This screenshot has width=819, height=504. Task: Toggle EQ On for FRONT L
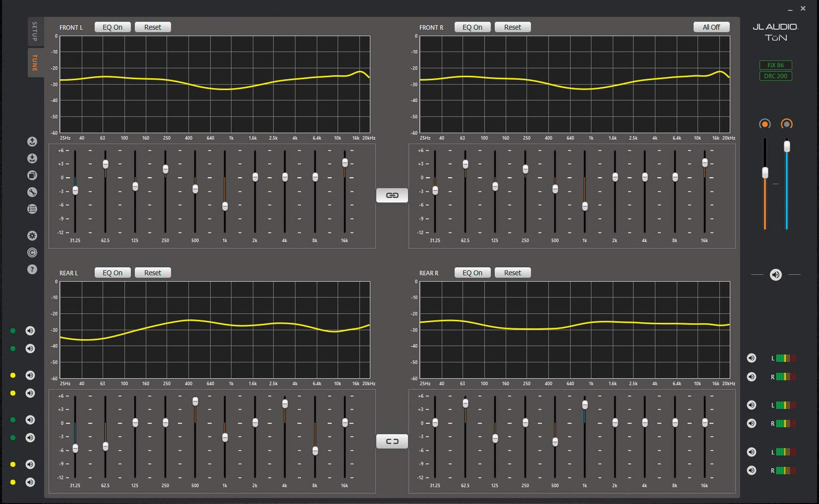(x=112, y=27)
